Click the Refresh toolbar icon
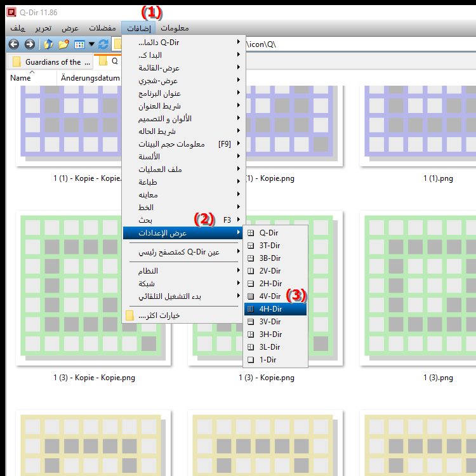 click(103, 44)
